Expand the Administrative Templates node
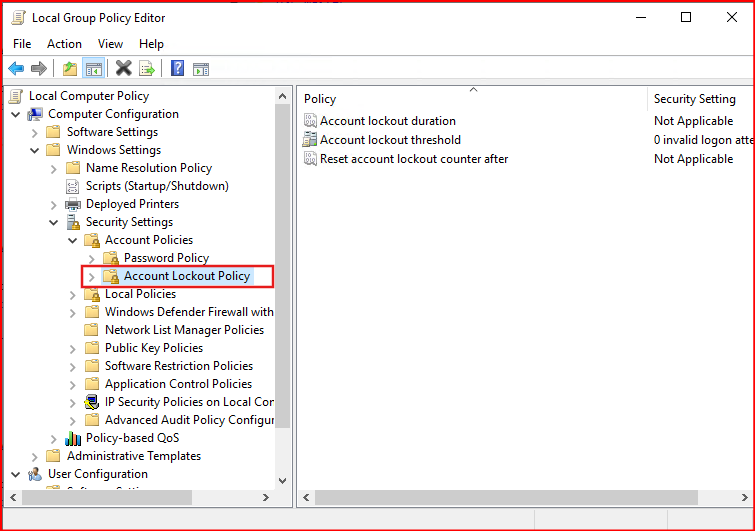755x531 pixels. (34, 456)
